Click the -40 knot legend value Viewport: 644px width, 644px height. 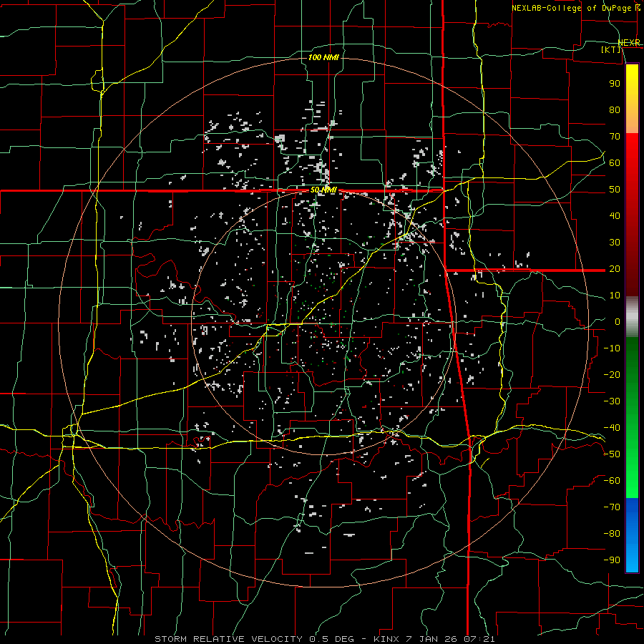[612, 428]
